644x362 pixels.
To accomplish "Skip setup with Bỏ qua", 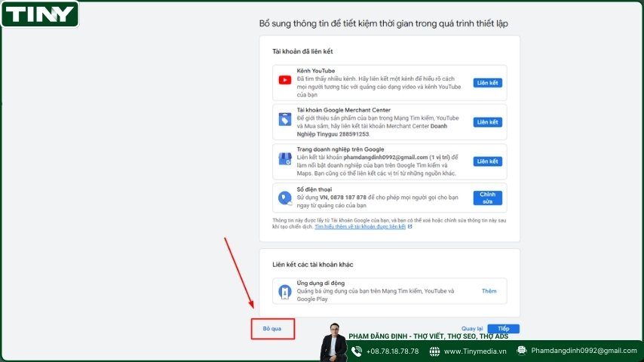I will click(271, 329).
